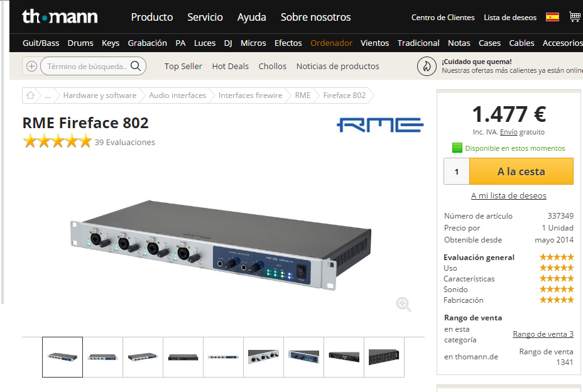The image size is (583, 392).
Task: Select the Keys category
Action: (x=111, y=43)
